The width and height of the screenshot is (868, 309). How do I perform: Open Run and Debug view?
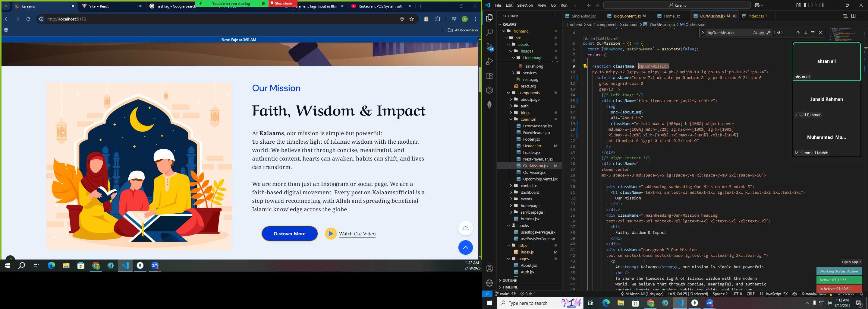(x=489, y=61)
